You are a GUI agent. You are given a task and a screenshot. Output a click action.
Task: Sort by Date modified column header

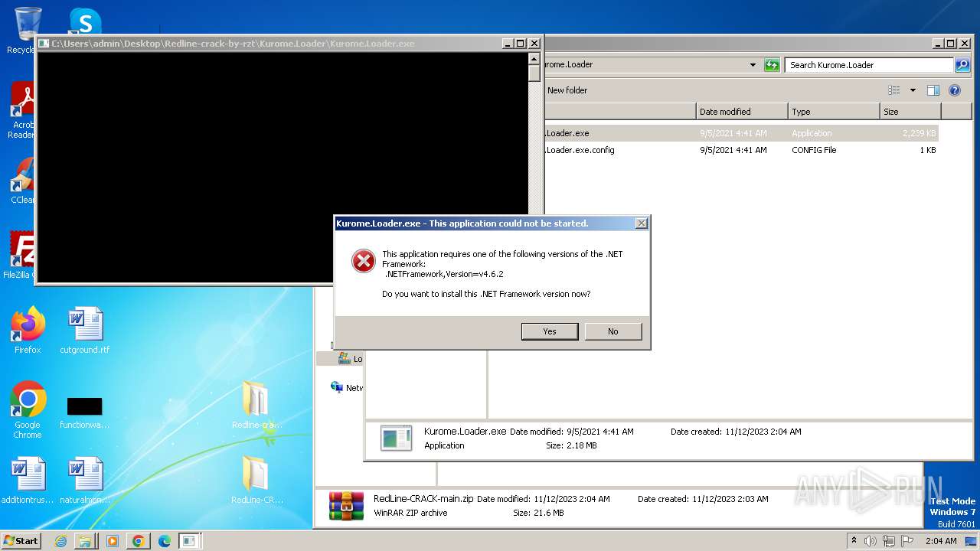pyautogui.click(x=742, y=112)
